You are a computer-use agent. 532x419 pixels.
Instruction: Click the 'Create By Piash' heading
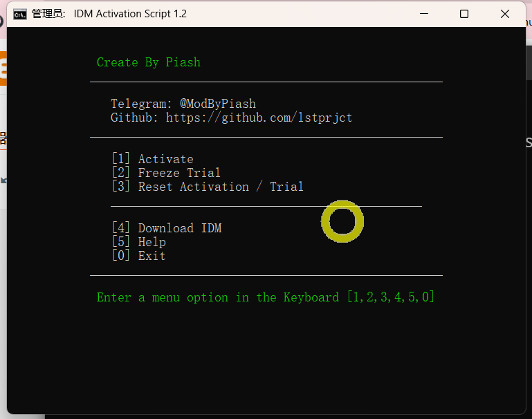[149, 62]
